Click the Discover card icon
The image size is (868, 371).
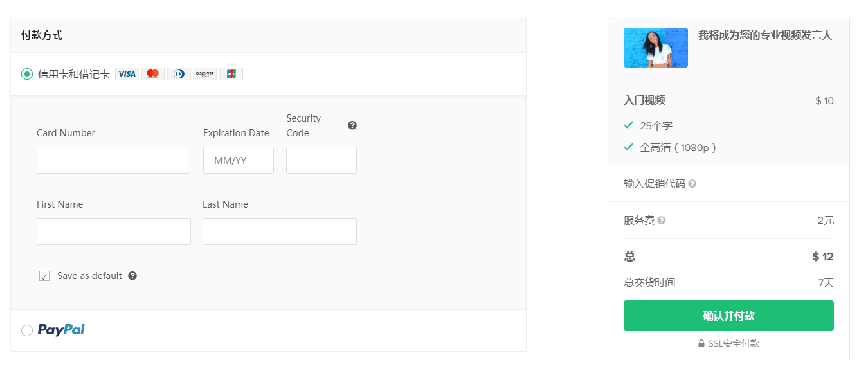pos(205,74)
